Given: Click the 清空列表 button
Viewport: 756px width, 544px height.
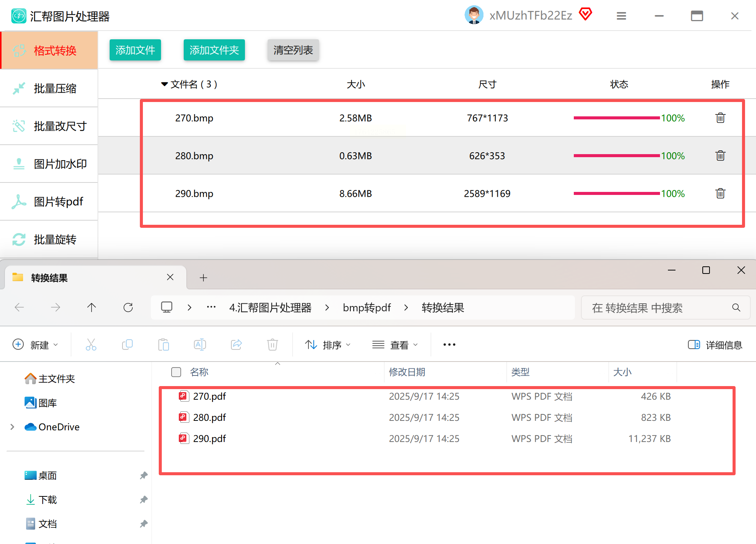Looking at the screenshot, I should [293, 50].
